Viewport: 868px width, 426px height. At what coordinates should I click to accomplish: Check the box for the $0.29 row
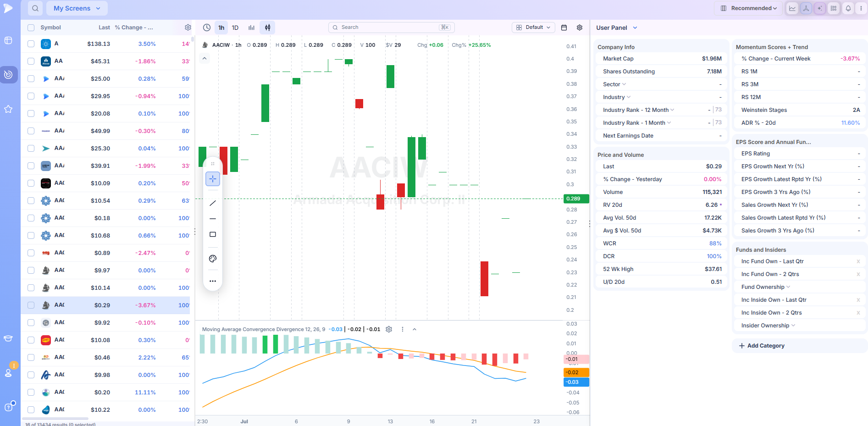31,305
